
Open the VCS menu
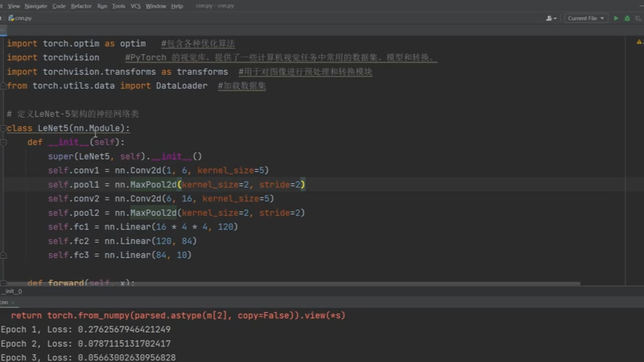click(135, 6)
